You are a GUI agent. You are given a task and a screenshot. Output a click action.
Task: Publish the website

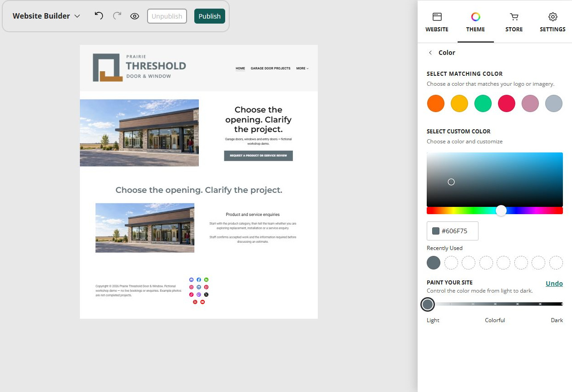coord(210,16)
